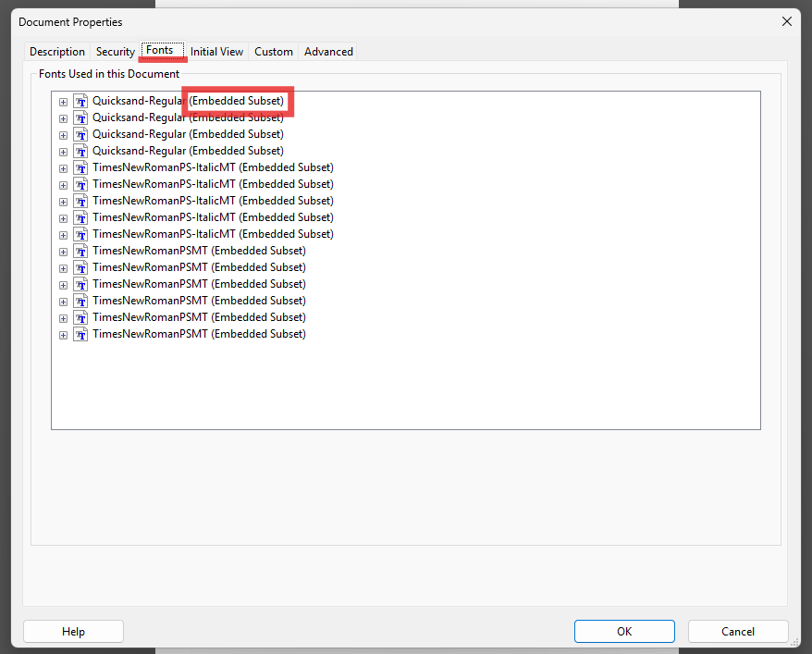The image size is (812, 654).
Task: Expand the fourth Quicksand-Regular font entry
Action: click(63, 152)
